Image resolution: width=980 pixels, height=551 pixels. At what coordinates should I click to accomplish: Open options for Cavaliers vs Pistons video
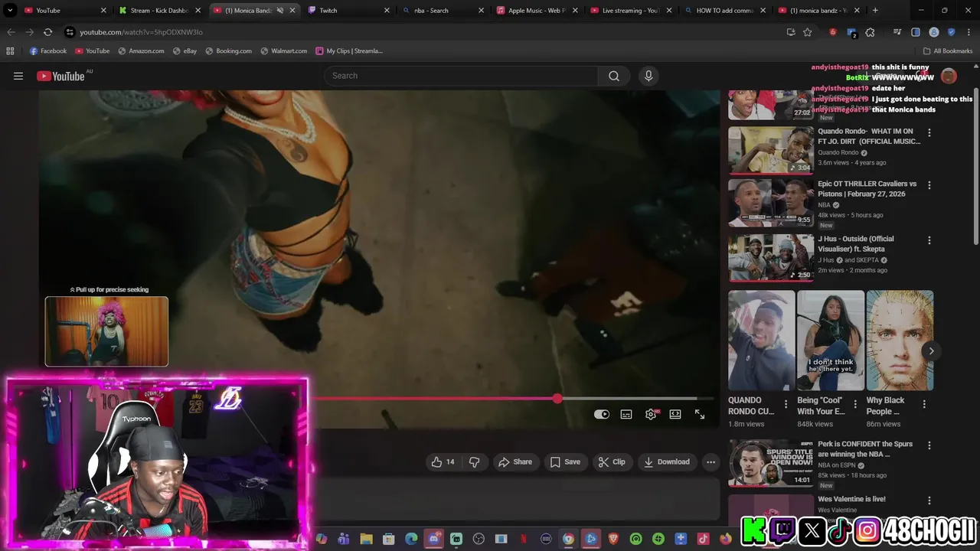click(929, 185)
